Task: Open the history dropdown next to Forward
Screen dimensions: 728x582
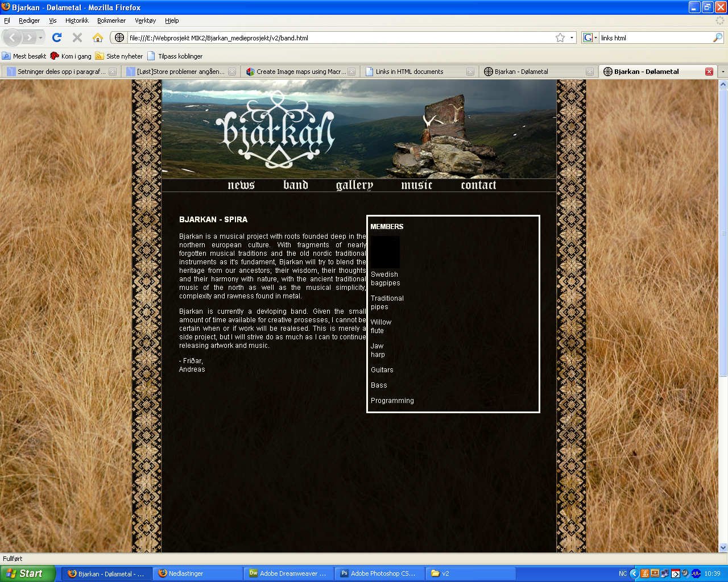Action: pos(40,38)
